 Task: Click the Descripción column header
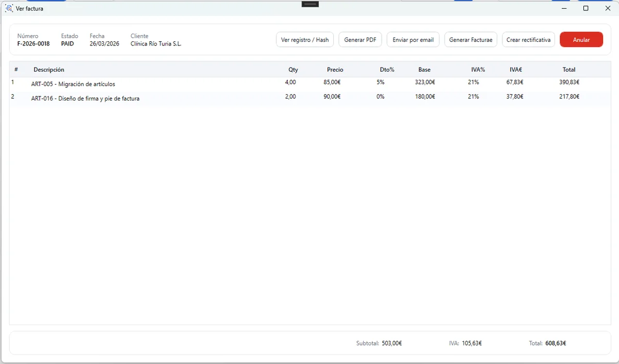pos(49,70)
